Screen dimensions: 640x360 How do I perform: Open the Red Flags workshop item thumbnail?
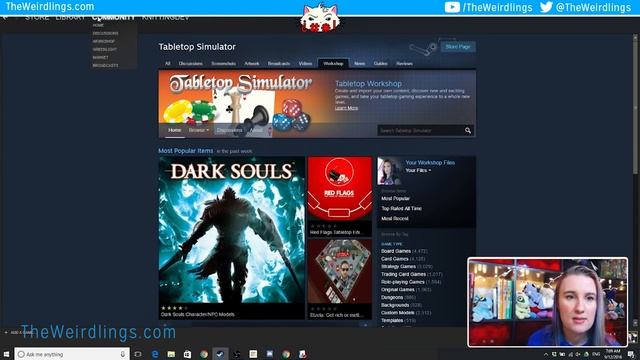(340, 189)
